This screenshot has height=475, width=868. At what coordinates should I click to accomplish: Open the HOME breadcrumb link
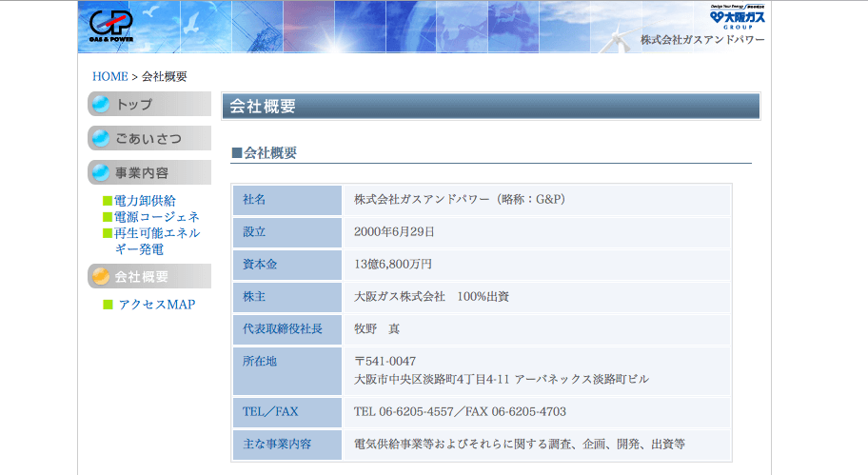pos(109,76)
